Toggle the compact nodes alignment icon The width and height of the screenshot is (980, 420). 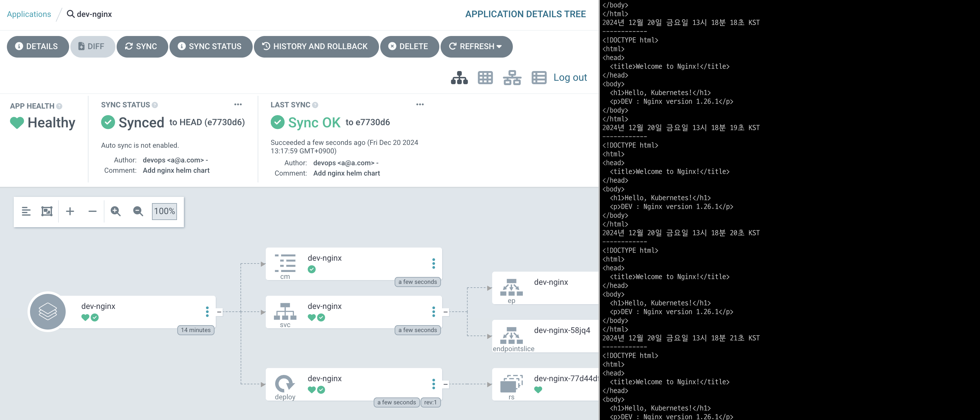pyautogui.click(x=26, y=211)
